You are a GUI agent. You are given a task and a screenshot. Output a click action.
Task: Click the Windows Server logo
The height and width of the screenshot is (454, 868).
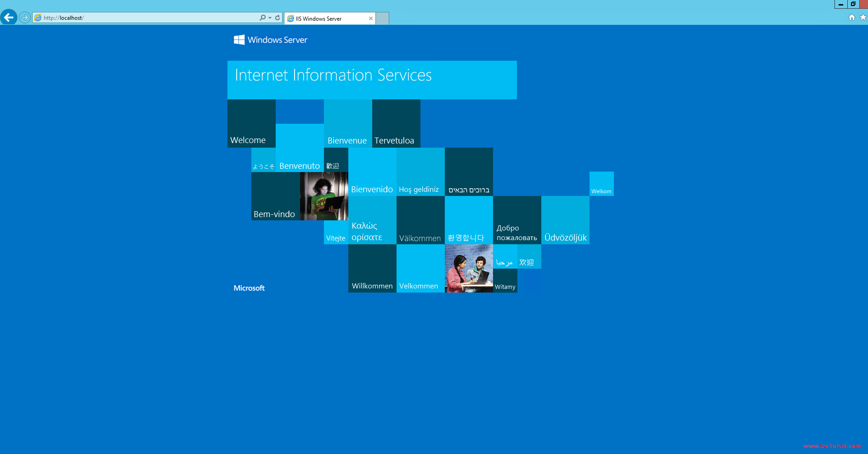coord(270,40)
